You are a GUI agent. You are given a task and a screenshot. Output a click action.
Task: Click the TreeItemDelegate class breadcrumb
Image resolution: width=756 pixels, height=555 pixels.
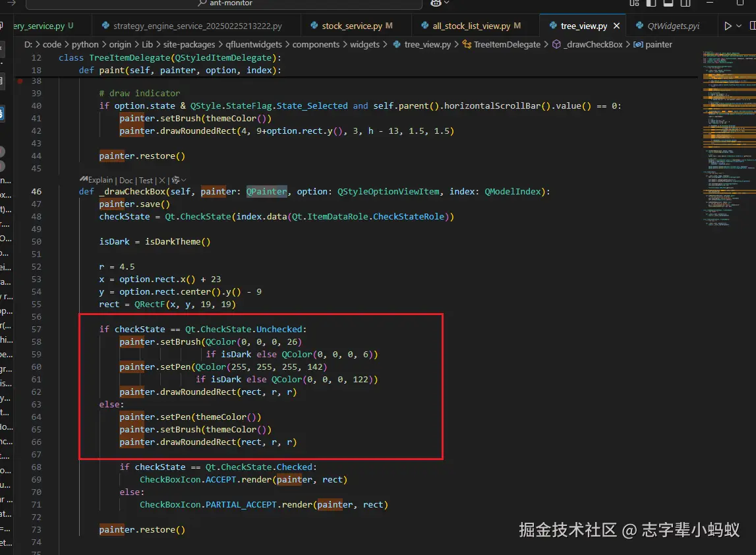502,44
